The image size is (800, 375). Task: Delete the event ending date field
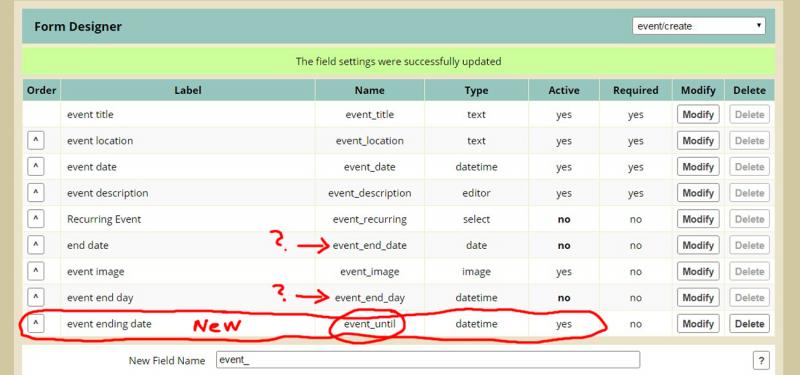749,323
